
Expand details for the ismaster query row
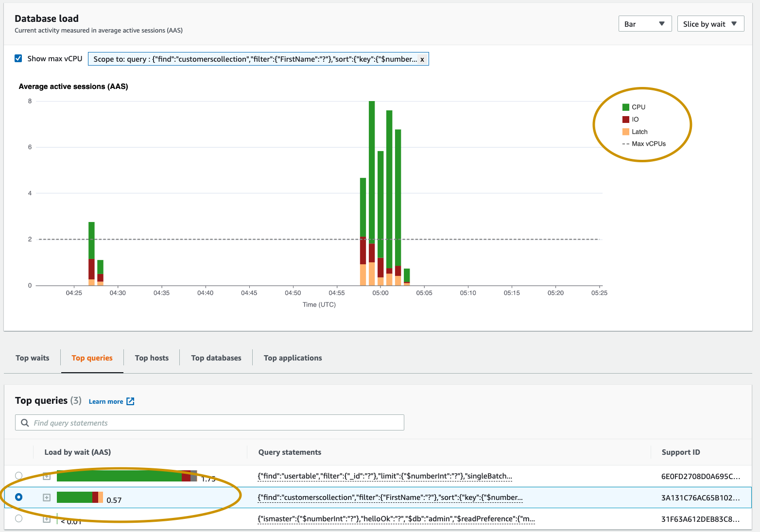coord(47,518)
